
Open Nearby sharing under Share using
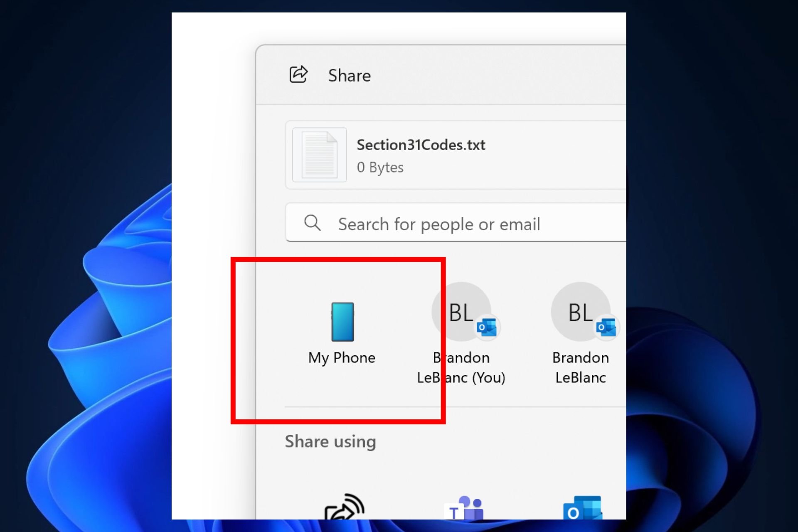pyautogui.click(x=345, y=506)
